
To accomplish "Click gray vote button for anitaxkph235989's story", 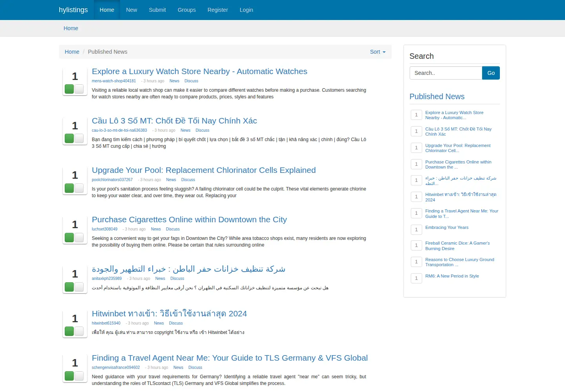I will (x=79, y=287).
